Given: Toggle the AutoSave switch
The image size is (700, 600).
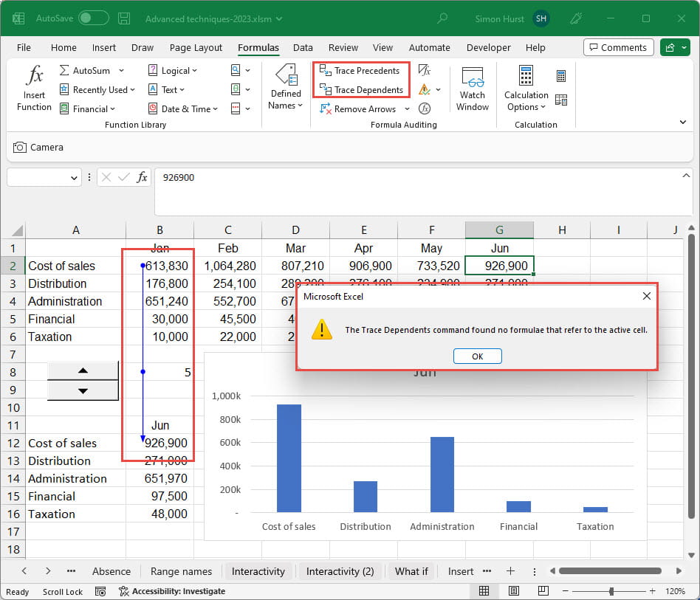Looking at the screenshot, I should point(93,18).
